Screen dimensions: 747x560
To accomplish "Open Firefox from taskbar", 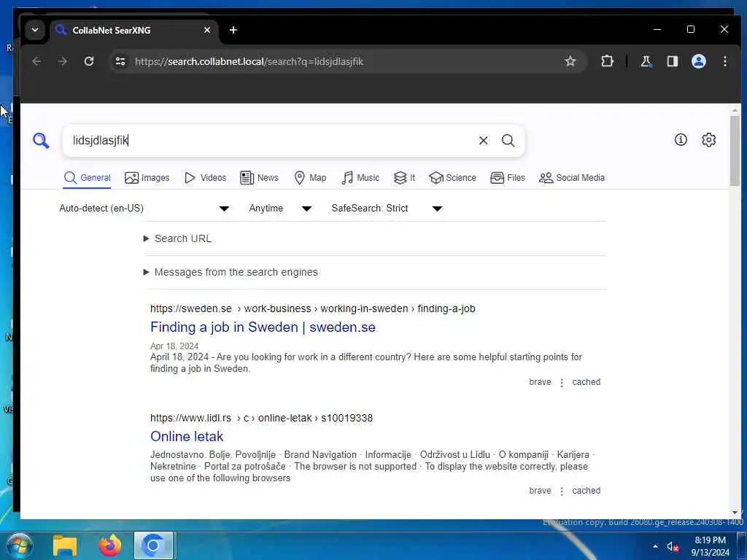I will 109,545.
